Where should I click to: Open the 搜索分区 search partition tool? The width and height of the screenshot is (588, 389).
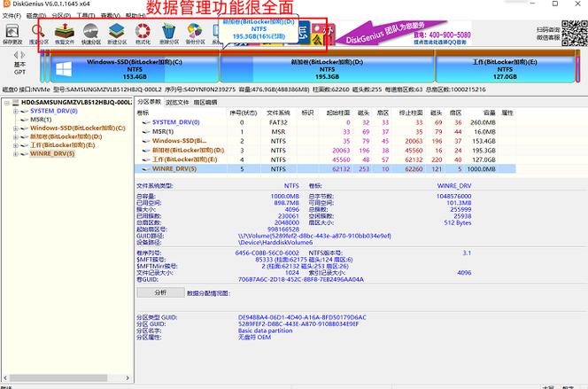[x=38, y=34]
